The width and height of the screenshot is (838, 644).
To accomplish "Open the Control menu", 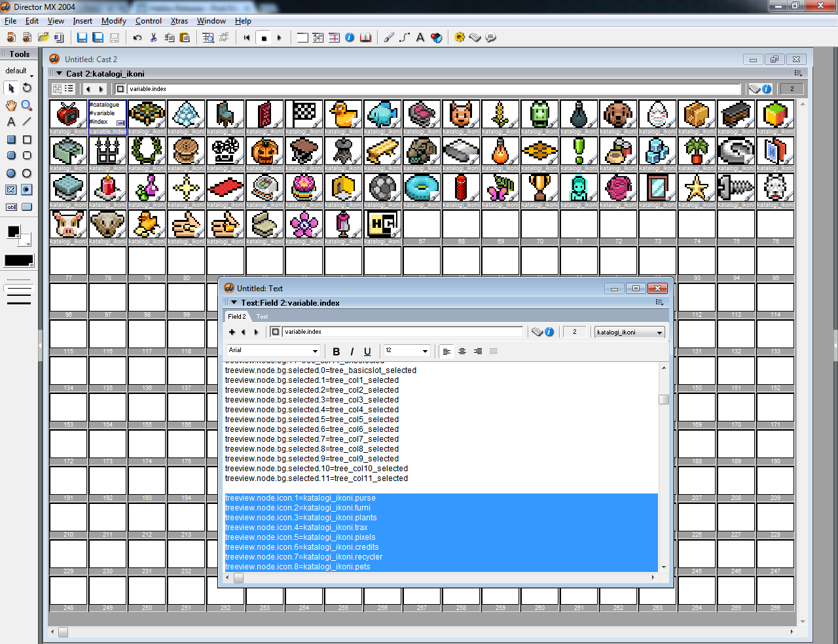I will [149, 20].
